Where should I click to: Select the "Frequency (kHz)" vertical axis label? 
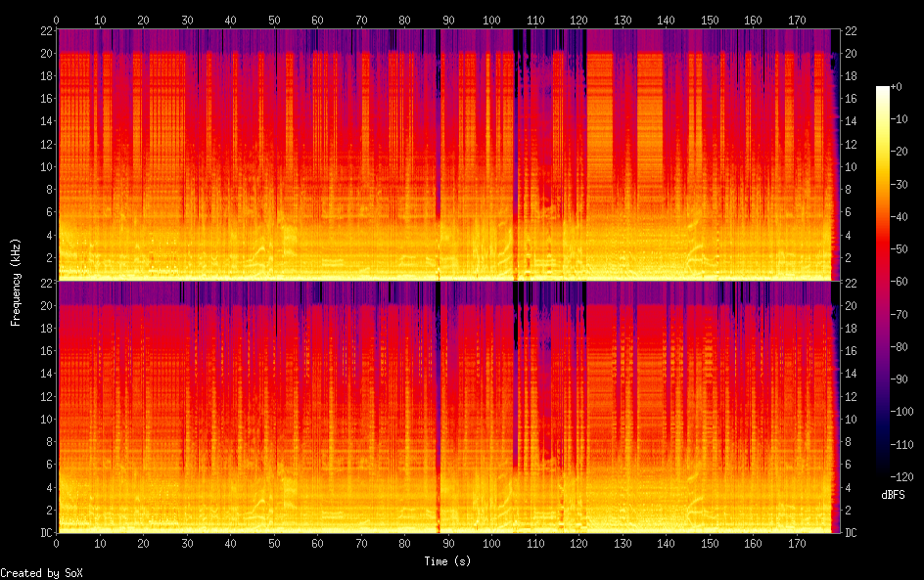tap(16, 282)
